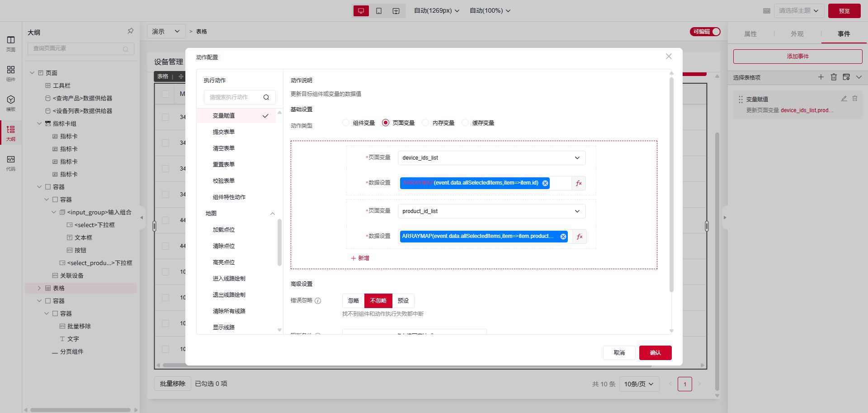Click the red Confirm button

(x=655, y=353)
